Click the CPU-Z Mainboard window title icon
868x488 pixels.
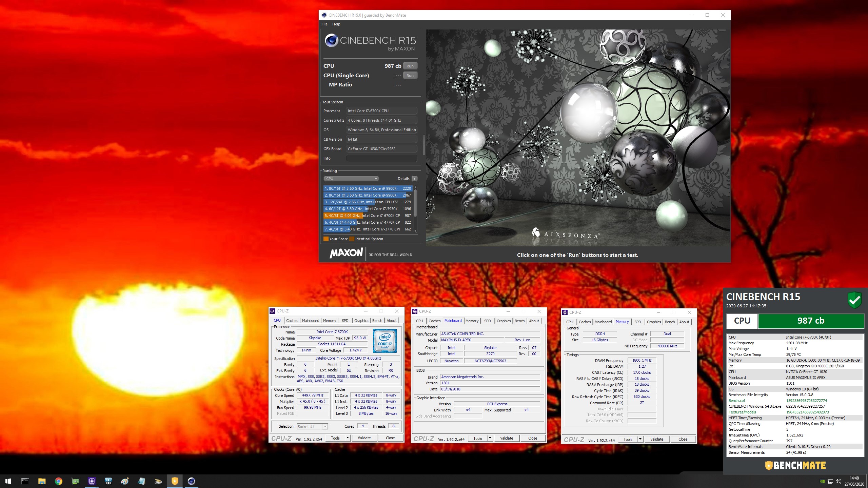click(414, 311)
